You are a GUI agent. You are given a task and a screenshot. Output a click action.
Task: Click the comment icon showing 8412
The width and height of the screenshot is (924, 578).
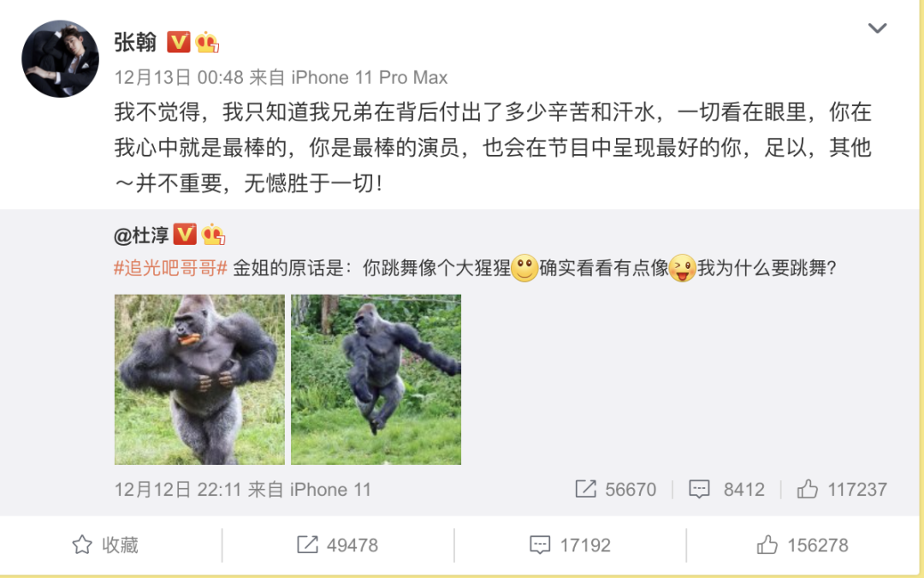pyautogui.click(x=700, y=489)
